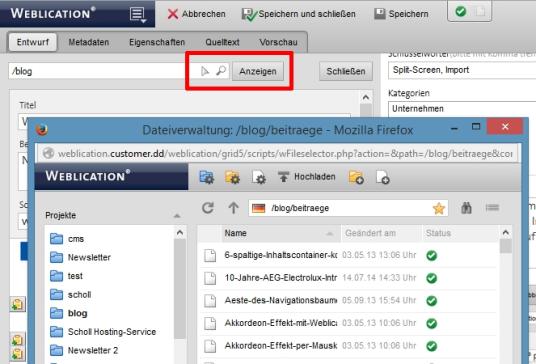Select file Akkordeon-Effekt-mit-Weblic
Screen dimensions: 536x364
pos(281,323)
